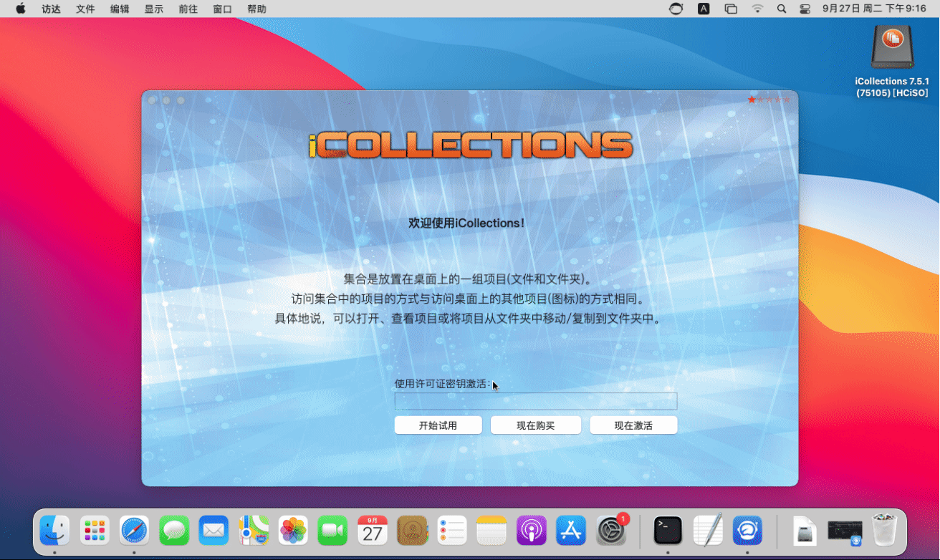Viewport: 940px width, 560px height.
Task: Click the overlapping windows menu bar icon
Action: 731,9
